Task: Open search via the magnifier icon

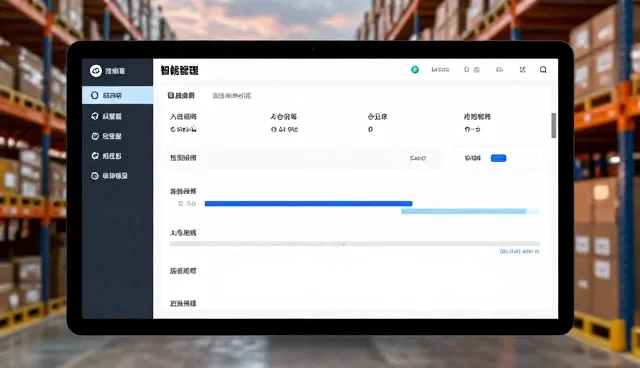Action: (543, 70)
